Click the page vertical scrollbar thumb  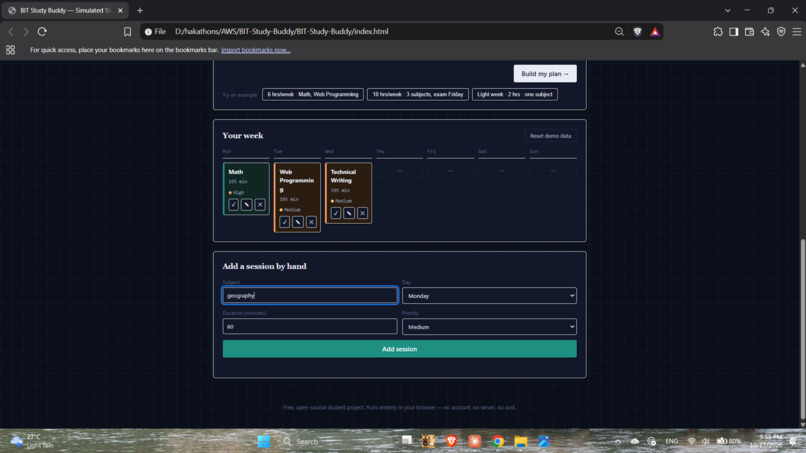[802, 329]
